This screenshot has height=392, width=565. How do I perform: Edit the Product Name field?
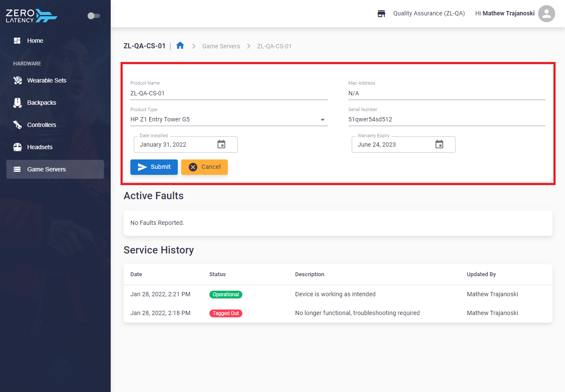click(x=229, y=93)
